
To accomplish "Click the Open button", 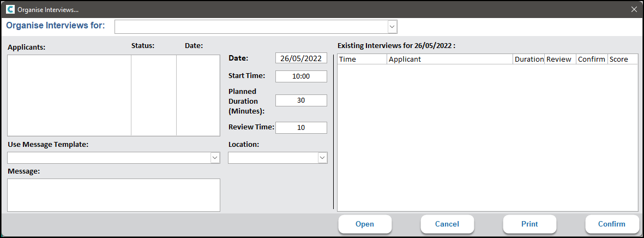I will point(365,224).
